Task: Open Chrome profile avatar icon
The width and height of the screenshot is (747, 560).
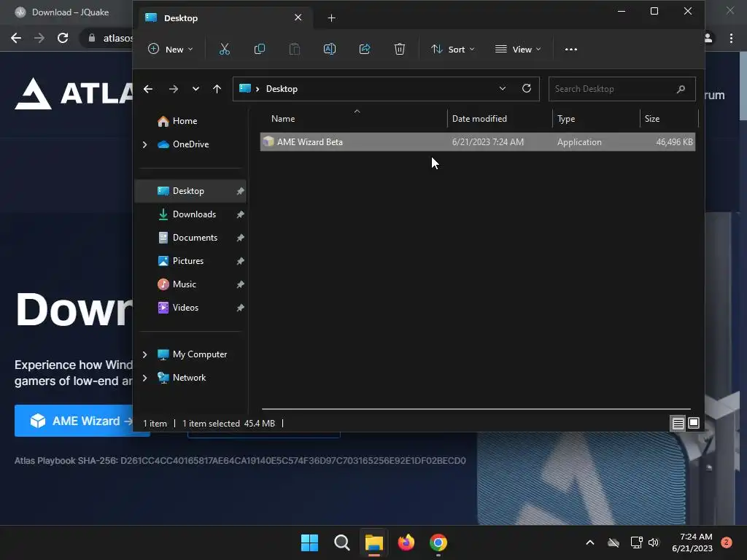Action: 708,38
